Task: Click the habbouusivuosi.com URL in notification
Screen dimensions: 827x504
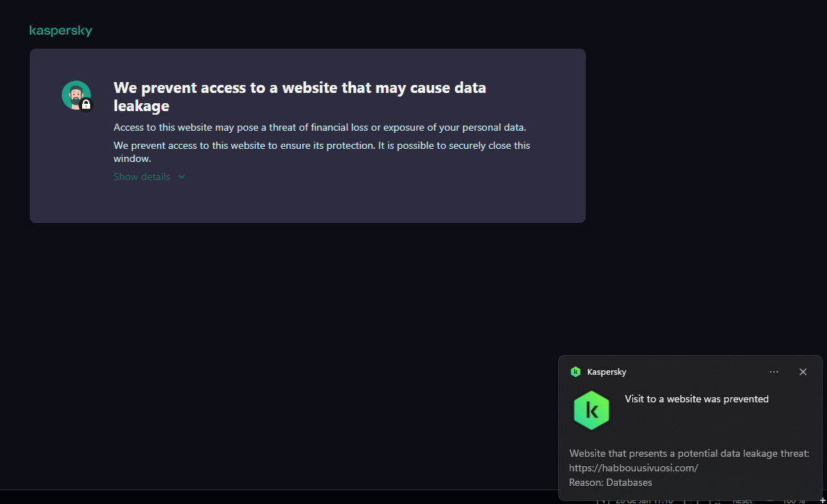Action: click(634, 468)
